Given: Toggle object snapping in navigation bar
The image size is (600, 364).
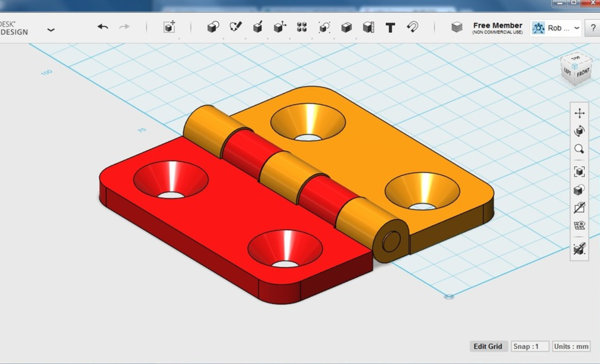Looking at the screenshot, I should tap(579, 249).
